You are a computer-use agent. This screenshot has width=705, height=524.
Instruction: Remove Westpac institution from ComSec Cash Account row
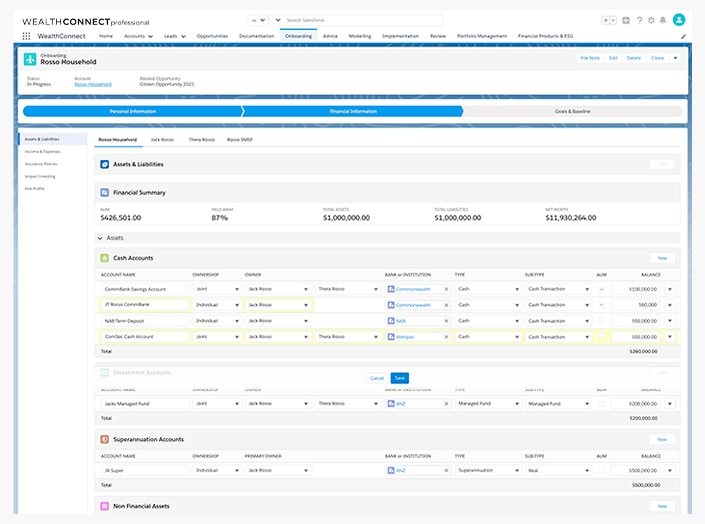[x=446, y=337]
